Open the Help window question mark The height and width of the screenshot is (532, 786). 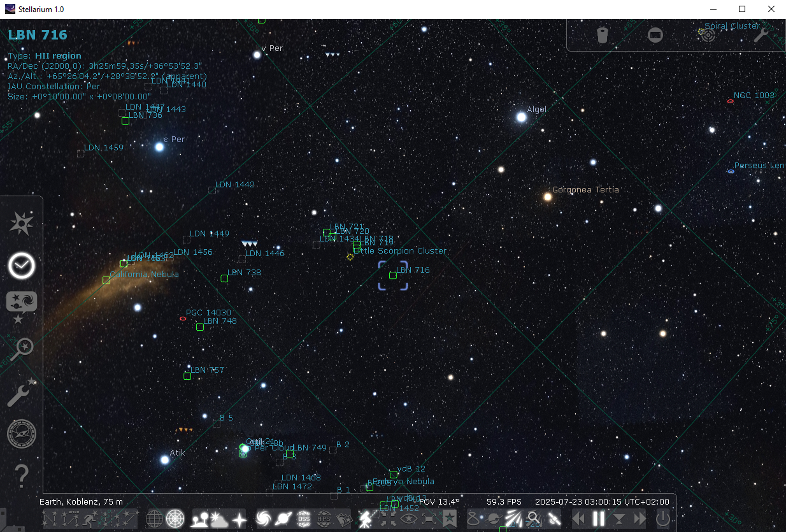tap(22, 475)
